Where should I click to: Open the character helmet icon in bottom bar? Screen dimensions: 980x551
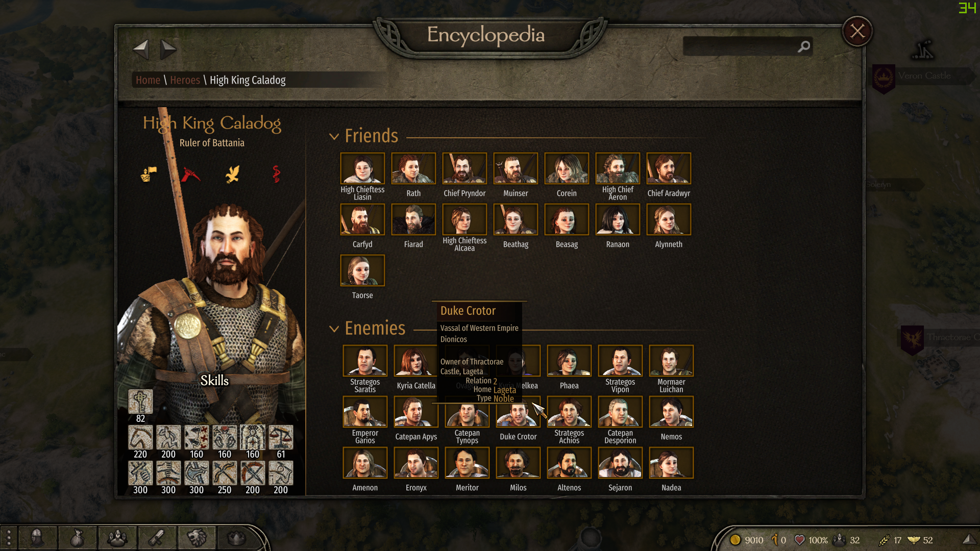37,538
